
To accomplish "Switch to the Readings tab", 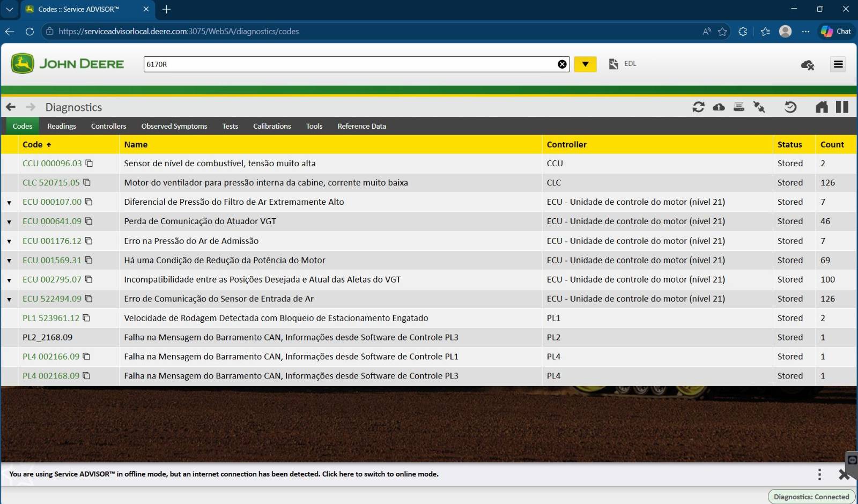I will pyautogui.click(x=62, y=126).
